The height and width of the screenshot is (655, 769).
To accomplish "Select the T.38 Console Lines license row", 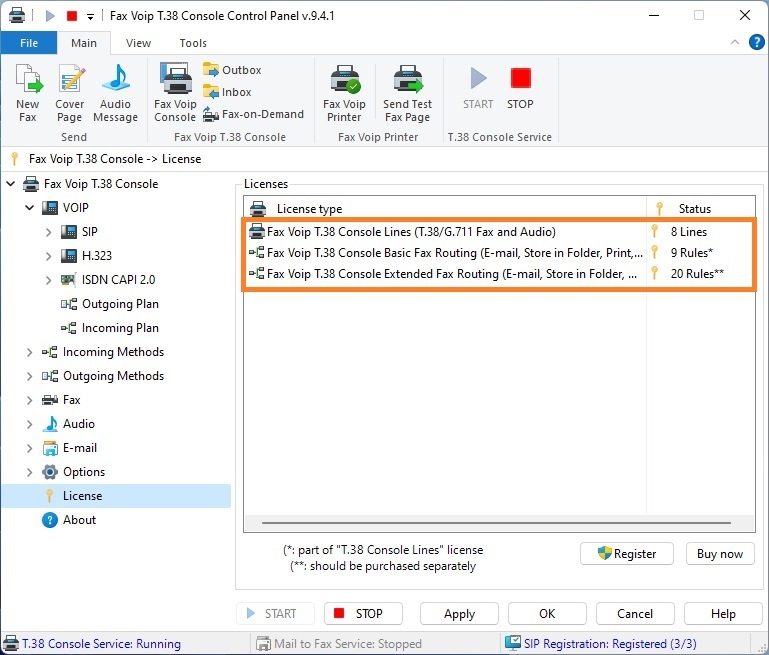I will [499, 231].
